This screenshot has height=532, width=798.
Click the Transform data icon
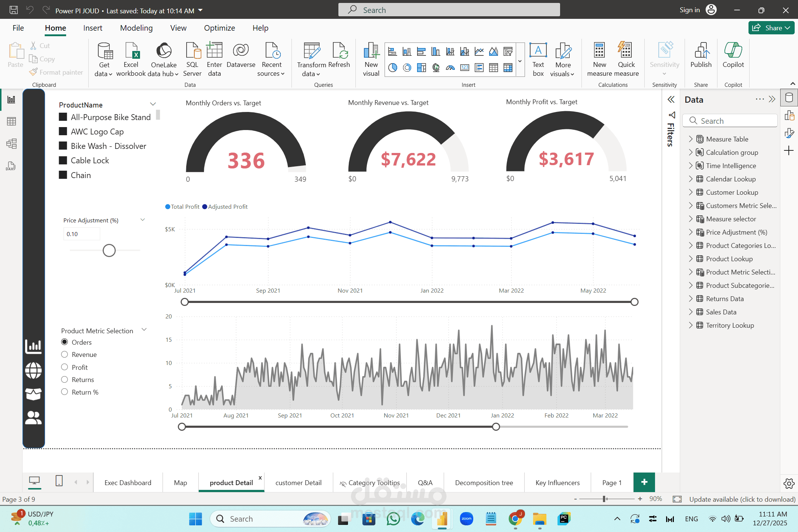pyautogui.click(x=311, y=51)
